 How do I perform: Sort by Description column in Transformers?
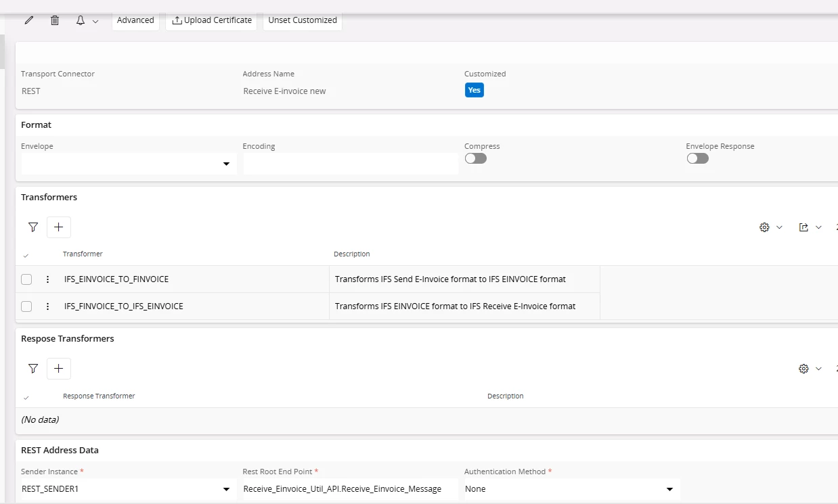point(352,254)
